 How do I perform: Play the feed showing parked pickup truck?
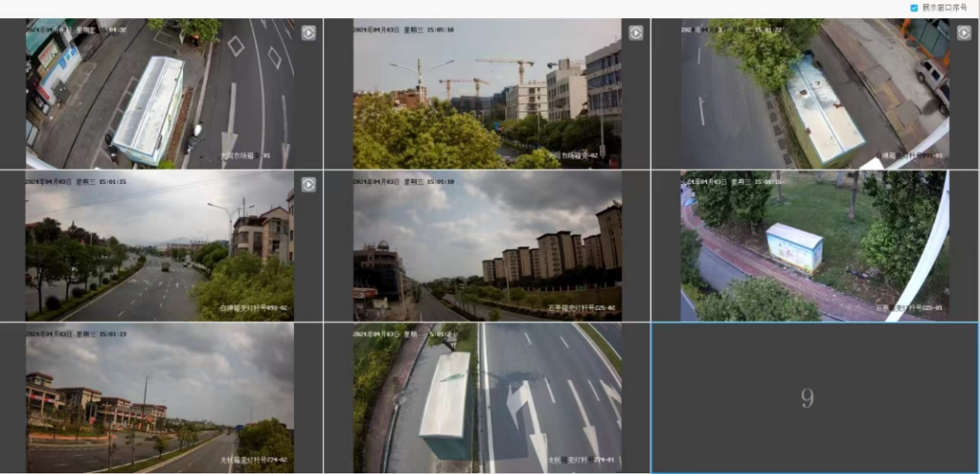[963, 32]
